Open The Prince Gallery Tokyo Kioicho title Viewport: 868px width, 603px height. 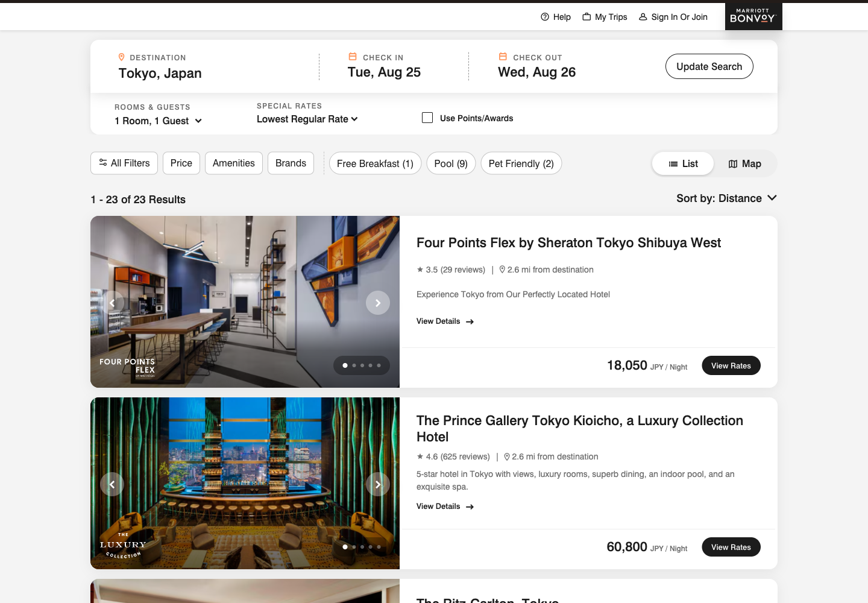580,429
